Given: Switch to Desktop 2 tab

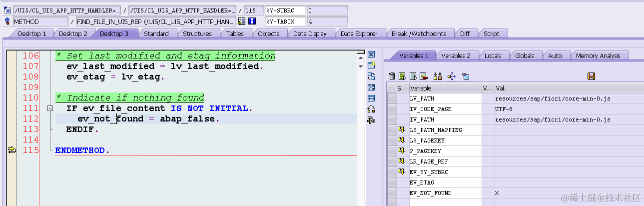Looking at the screenshot, I should pyautogui.click(x=73, y=33).
